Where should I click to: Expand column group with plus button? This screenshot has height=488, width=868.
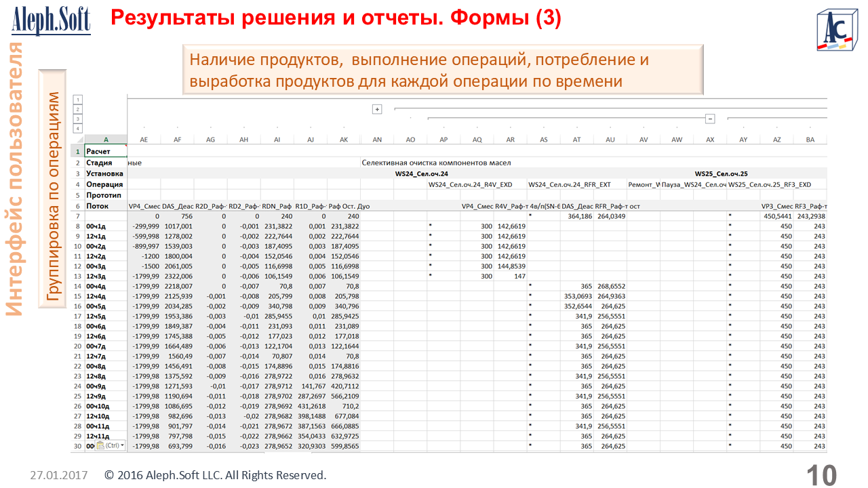pyautogui.click(x=377, y=109)
